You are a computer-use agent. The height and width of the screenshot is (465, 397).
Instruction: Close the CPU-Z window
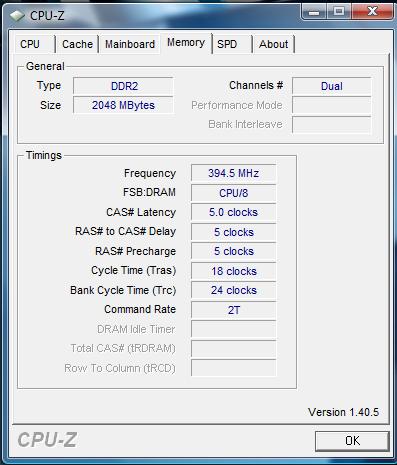tap(372, 12)
